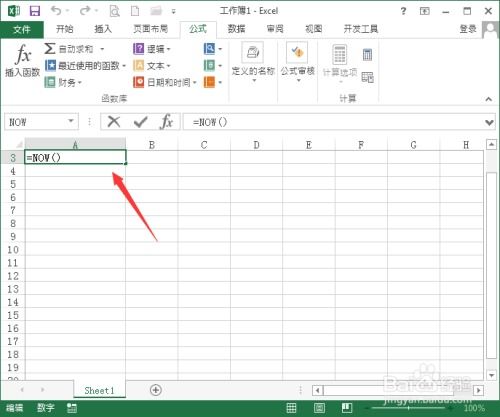Cancel formula entry with the X icon
The image size is (500, 417).
pyautogui.click(x=114, y=122)
